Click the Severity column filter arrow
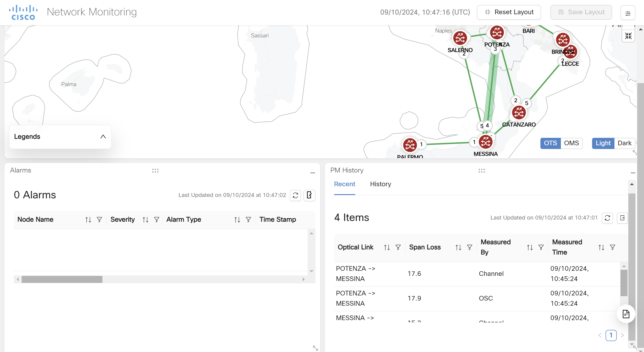The width and height of the screenshot is (644, 352). 157,219
